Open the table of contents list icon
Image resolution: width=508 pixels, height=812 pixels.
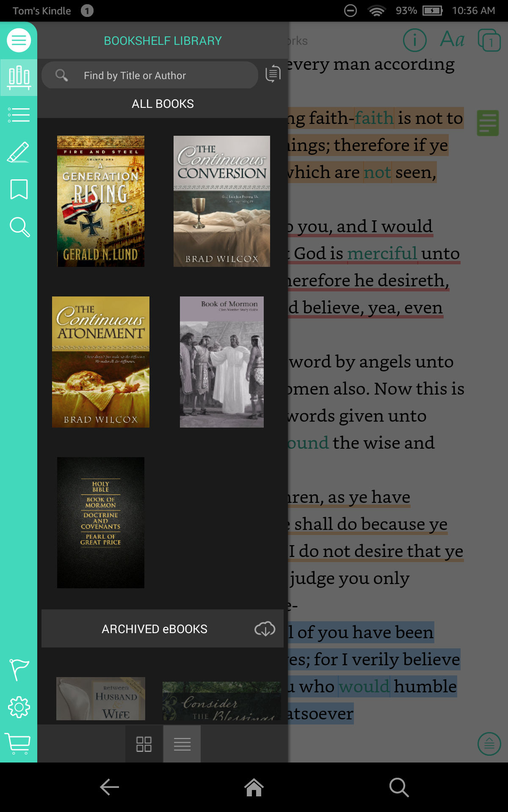pyautogui.click(x=19, y=115)
